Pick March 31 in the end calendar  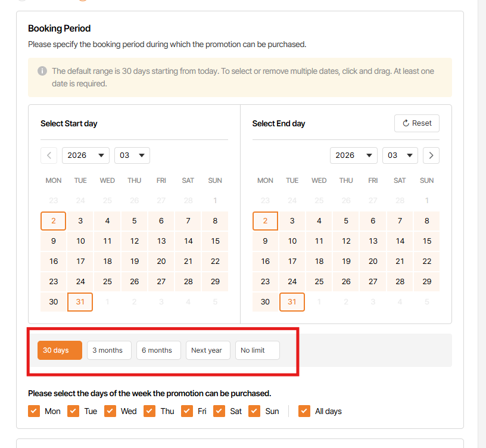(x=292, y=302)
